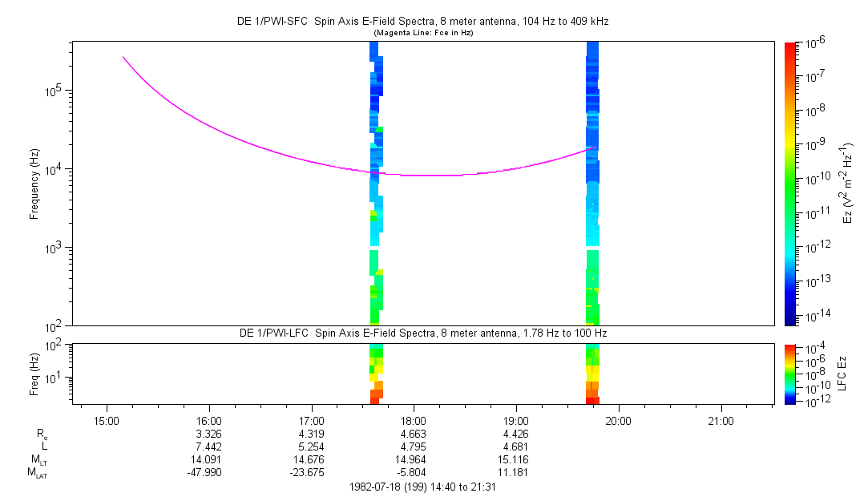Click the MLAT value -47.990

[208, 472]
